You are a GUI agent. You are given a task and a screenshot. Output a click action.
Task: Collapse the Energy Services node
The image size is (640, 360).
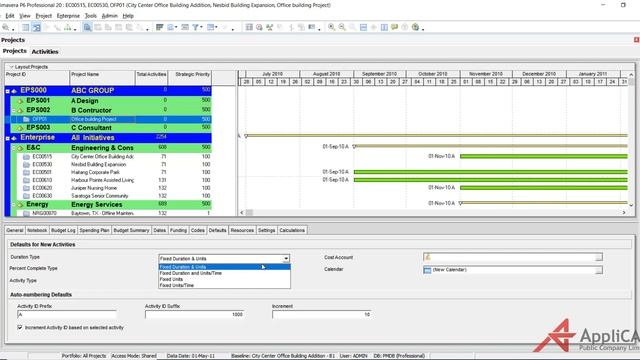click(x=13, y=204)
